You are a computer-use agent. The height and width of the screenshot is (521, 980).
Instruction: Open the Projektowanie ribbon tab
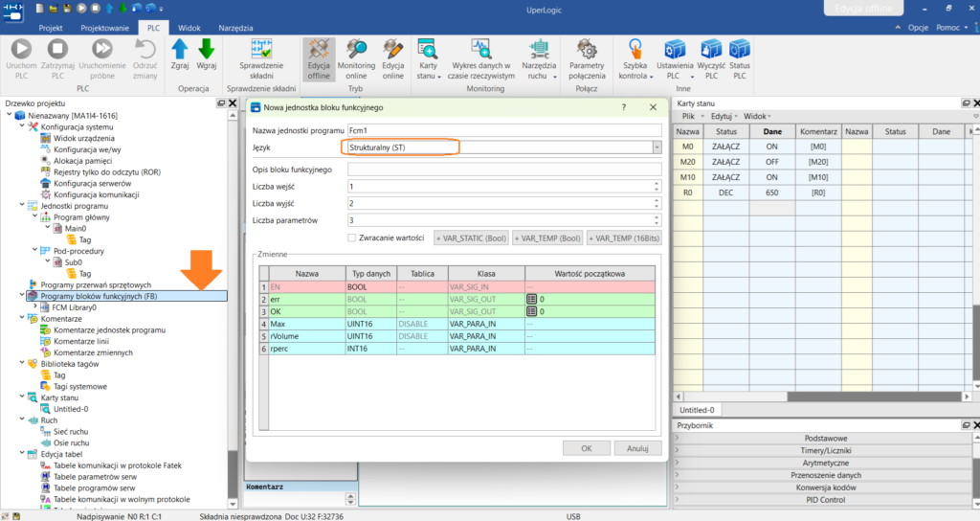pos(105,28)
